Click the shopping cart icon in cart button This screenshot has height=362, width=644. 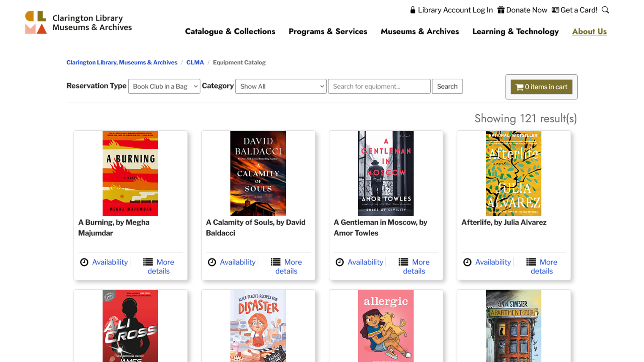(x=520, y=87)
